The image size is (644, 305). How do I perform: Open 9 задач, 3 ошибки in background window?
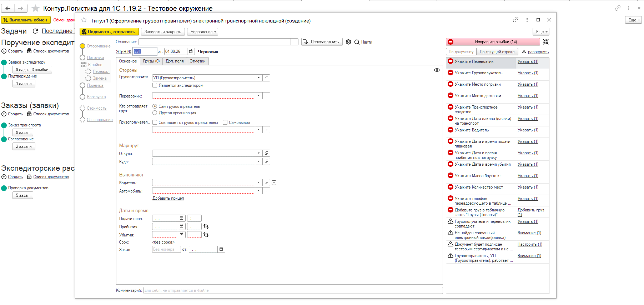pos(32,70)
